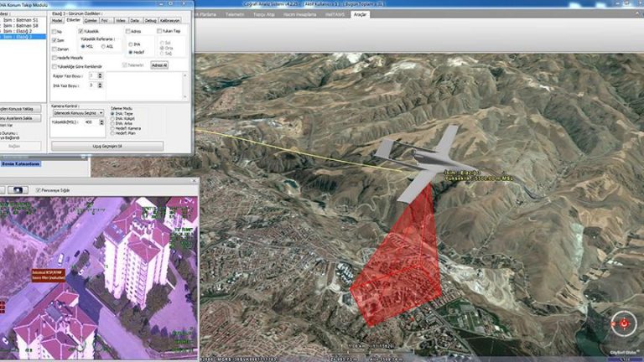
Task: Check the Hedefe Mesafe option
Action: tap(55, 57)
